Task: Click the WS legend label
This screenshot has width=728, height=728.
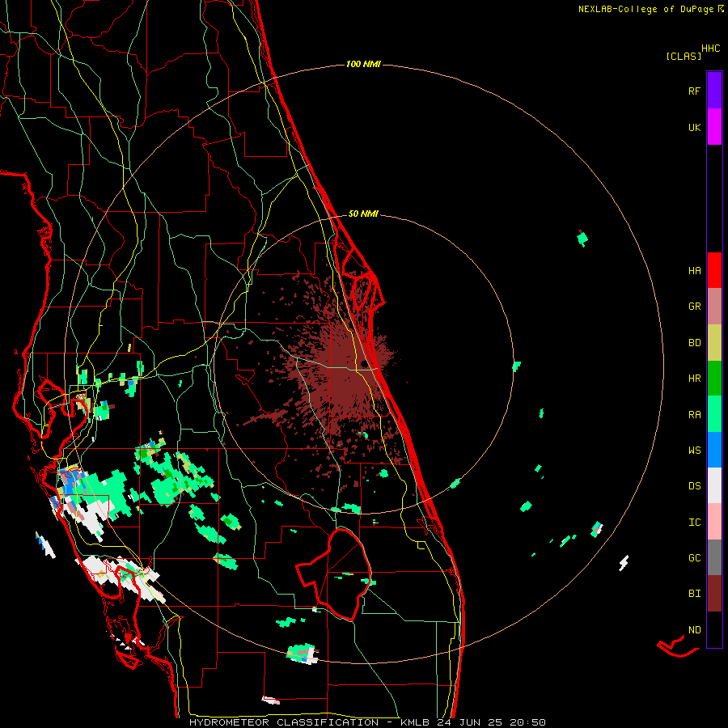Action: coord(694,451)
